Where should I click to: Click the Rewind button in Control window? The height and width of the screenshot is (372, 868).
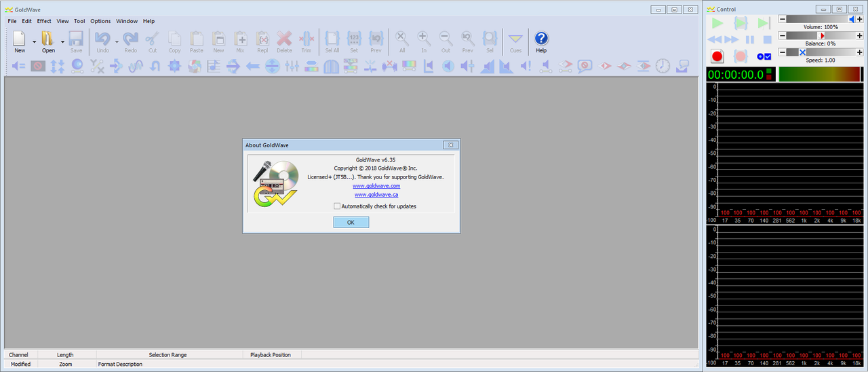[715, 40]
